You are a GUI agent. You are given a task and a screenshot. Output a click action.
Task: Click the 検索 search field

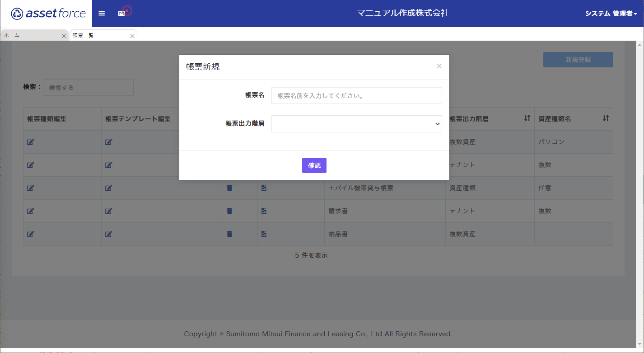[88, 87]
